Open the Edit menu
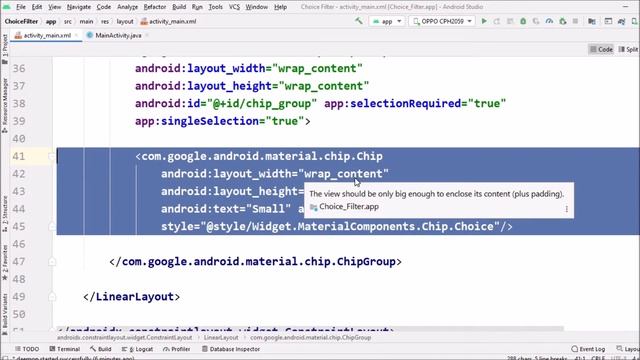Image resolution: width=640 pixels, height=360 pixels. tap(37, 7)
